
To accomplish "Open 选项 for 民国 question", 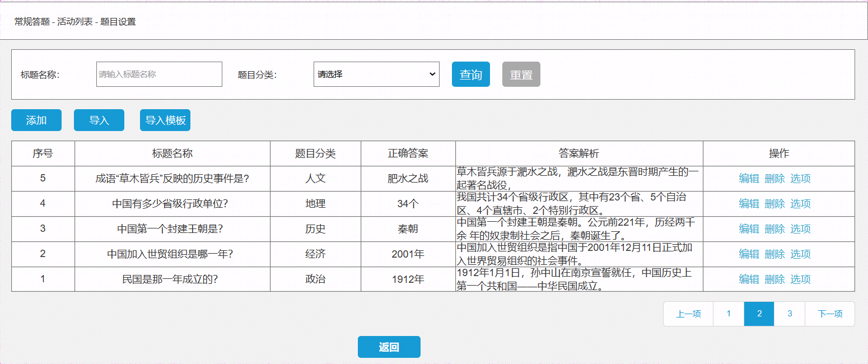I will pos(800,279).
